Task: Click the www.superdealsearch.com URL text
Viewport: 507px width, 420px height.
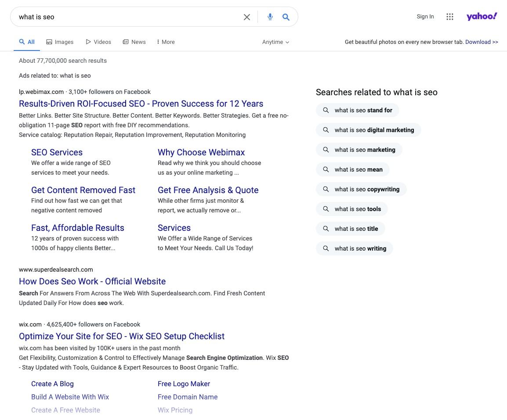Action: tap(56, 270)
